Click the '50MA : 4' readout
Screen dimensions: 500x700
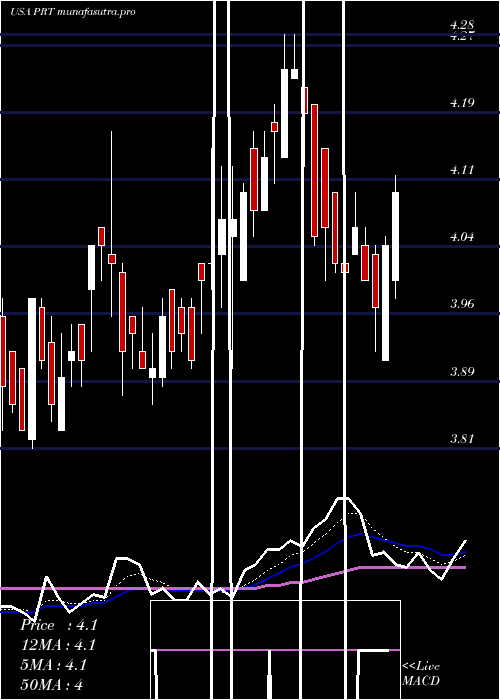tap(52, 684)
